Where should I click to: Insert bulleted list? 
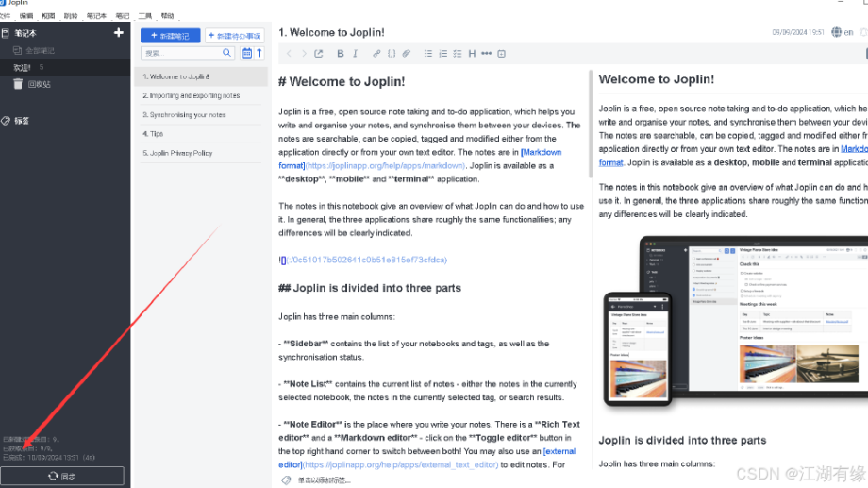coord(428,54)
